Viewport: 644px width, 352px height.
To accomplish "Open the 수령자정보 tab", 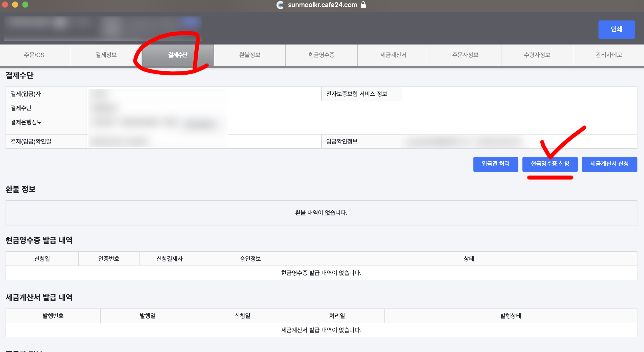I will click(x=537, y=55).
